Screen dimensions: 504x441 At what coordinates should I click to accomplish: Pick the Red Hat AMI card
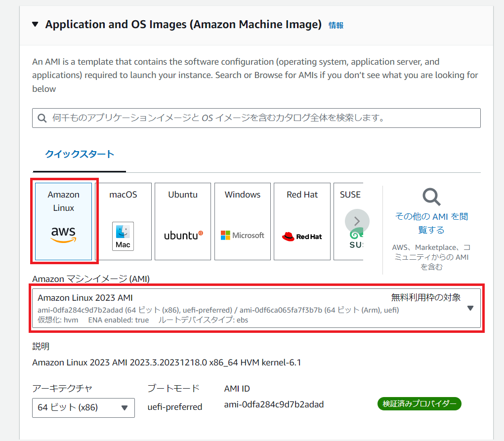(302, 221)
